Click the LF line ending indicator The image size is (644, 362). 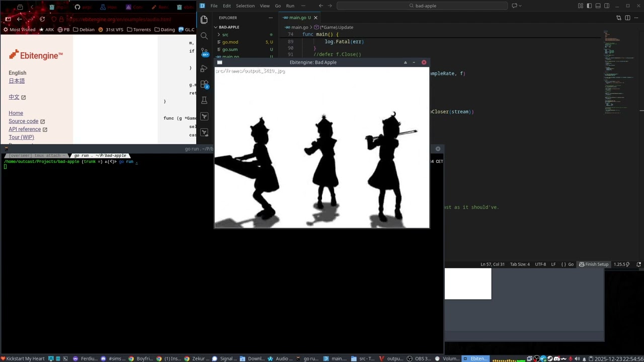(x=553, y=264)
